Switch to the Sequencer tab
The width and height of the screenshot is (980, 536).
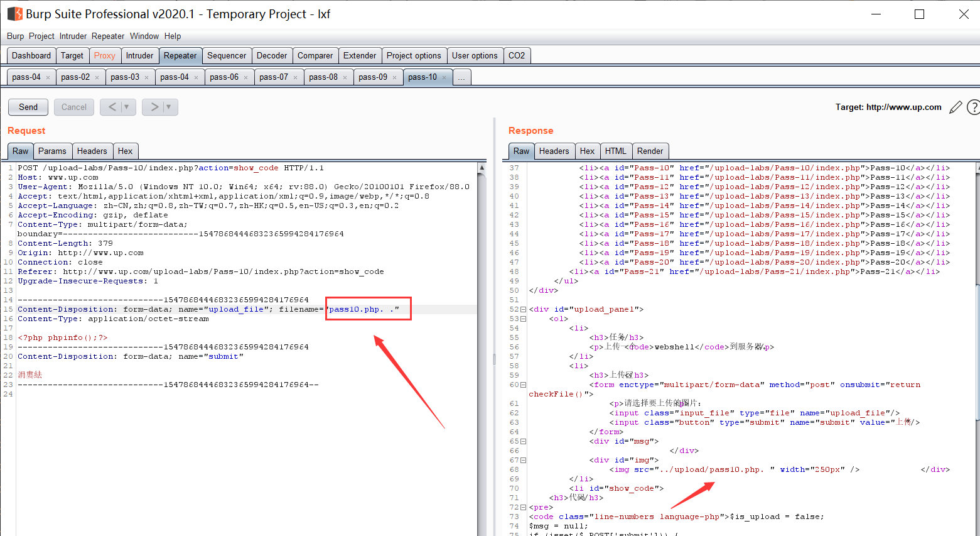[227, 55]
